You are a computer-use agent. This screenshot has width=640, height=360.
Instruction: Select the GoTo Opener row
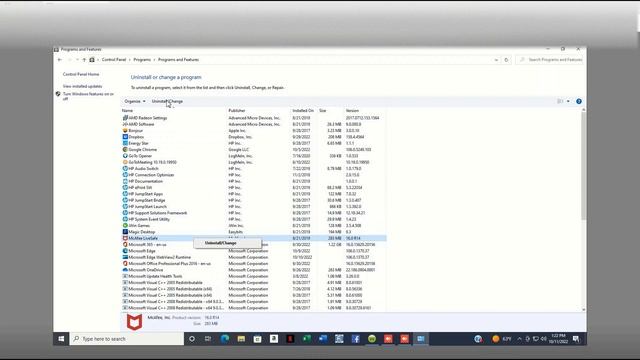click(253, 156)
